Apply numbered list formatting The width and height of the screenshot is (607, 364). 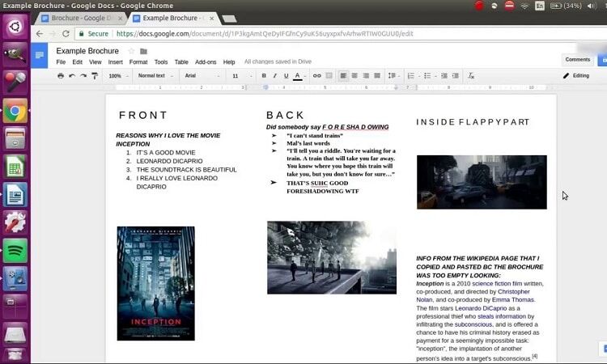tap(411, 76)
